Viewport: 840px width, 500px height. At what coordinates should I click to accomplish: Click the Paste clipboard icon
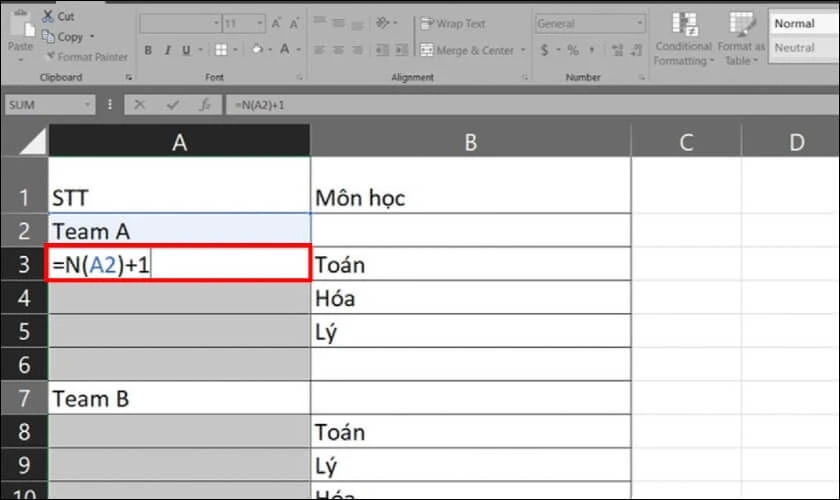pos(21,23)
